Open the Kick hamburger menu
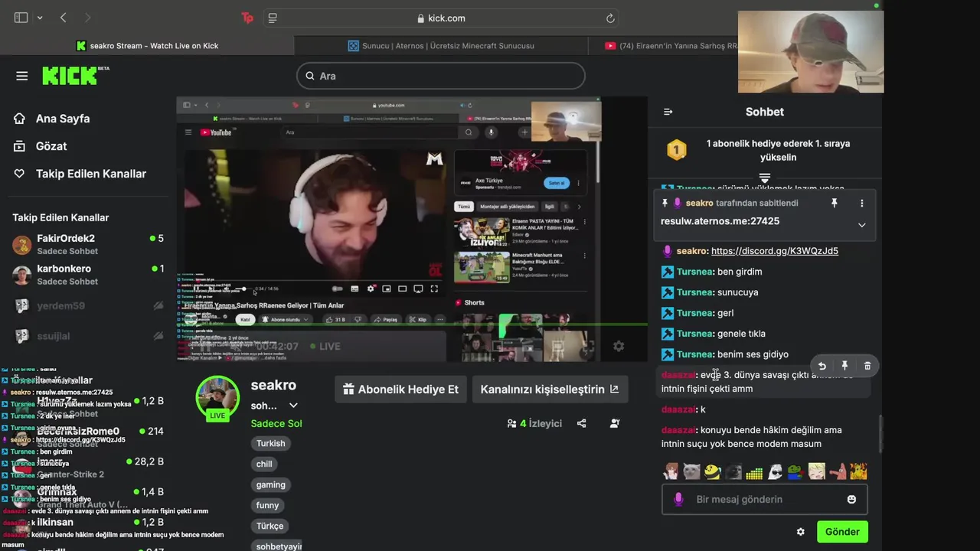The height and width of the screenshot is (551, 980). [x=21, y=76]
